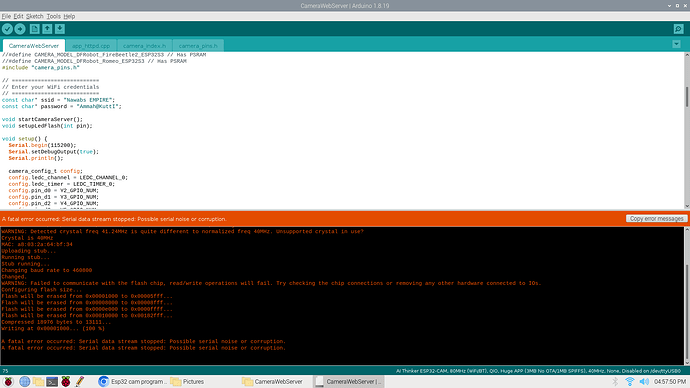690x388 pixels.
Task: Save the sketch with the Save icon
Action: pos(60,29)
